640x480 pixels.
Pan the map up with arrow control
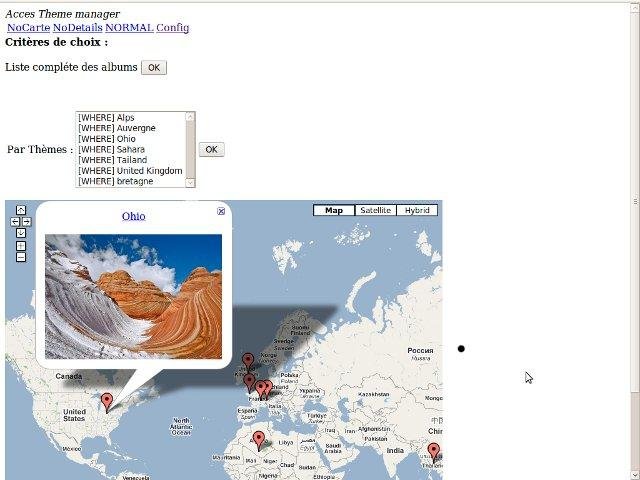21,210
